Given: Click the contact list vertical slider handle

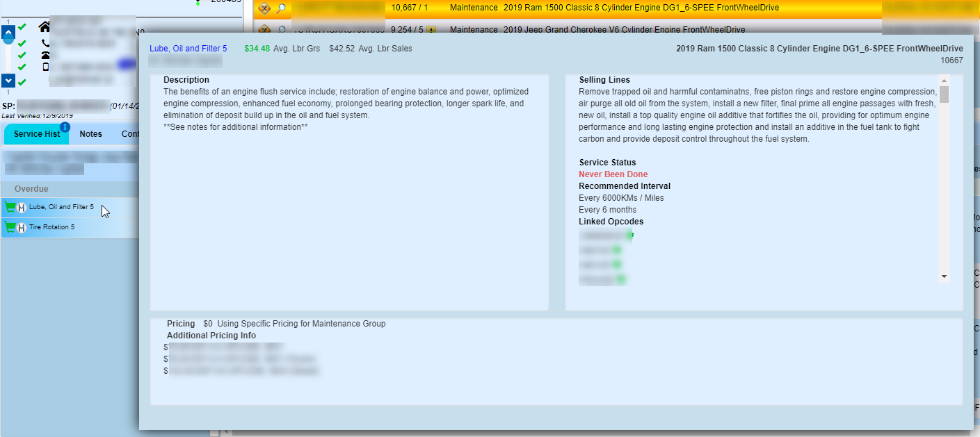Looking at the screenshot, I should coord(8,39).
